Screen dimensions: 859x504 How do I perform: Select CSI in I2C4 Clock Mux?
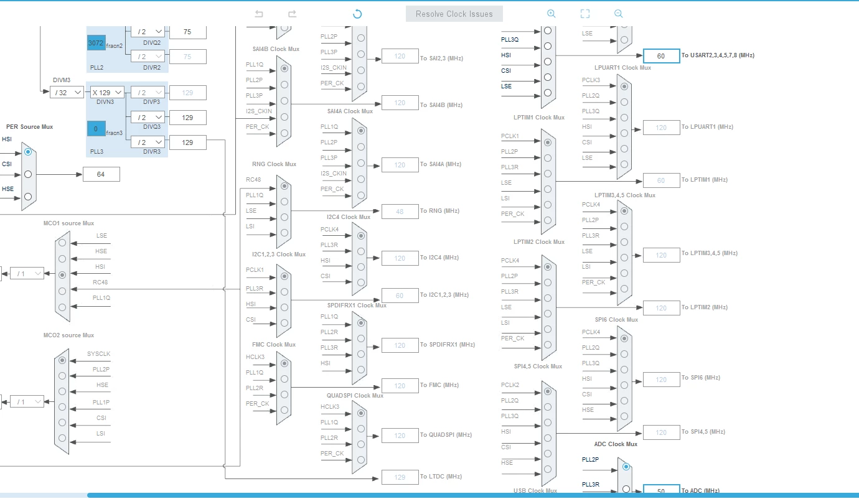[x=361, y=282]
